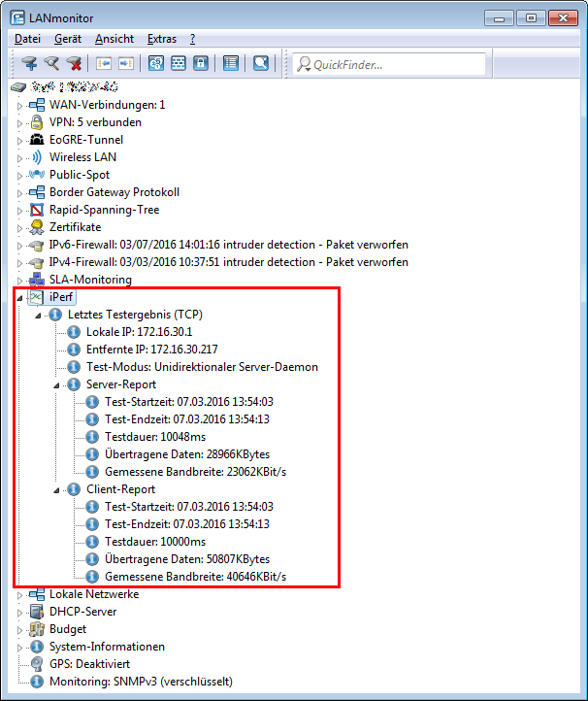This screenshot has width=588, height=701.
Task: Select the Gemessene Bandbreite 40646KBit/s entry
Action: [x=195, y=577]
